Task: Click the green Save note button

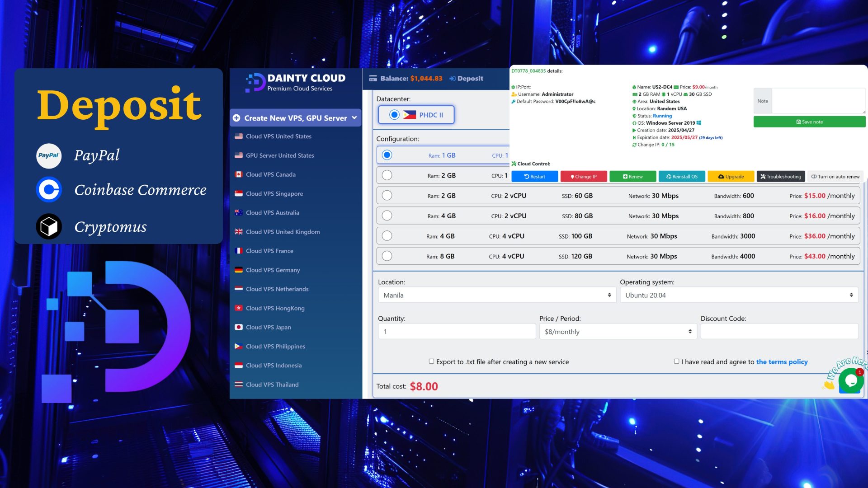Action: tap(809, 122)
